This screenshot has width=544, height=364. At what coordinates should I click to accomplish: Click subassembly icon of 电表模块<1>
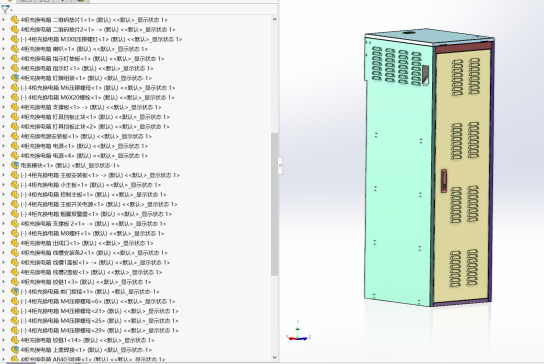15,166
